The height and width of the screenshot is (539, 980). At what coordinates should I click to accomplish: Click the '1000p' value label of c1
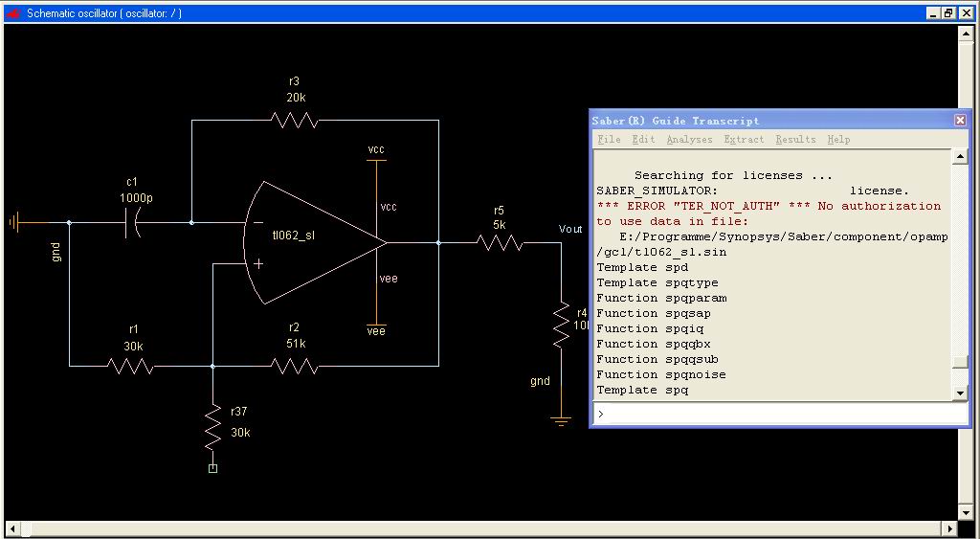(x=136, y=198)
